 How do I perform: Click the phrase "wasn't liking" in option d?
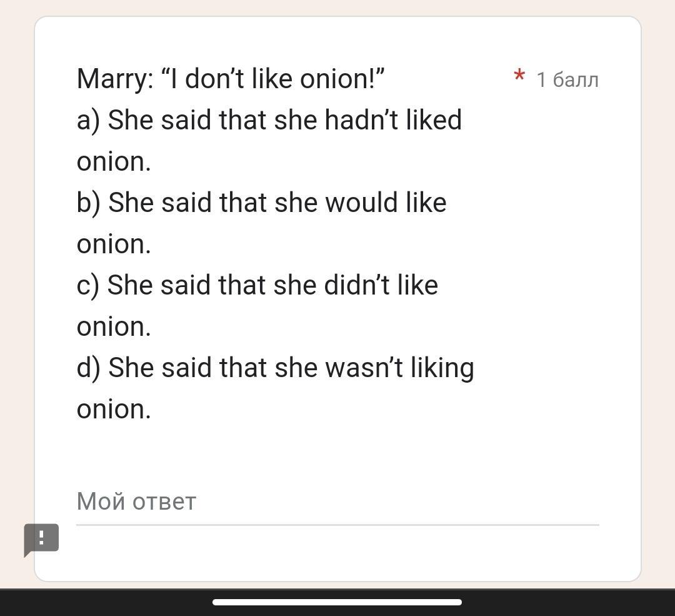point(399,368)
